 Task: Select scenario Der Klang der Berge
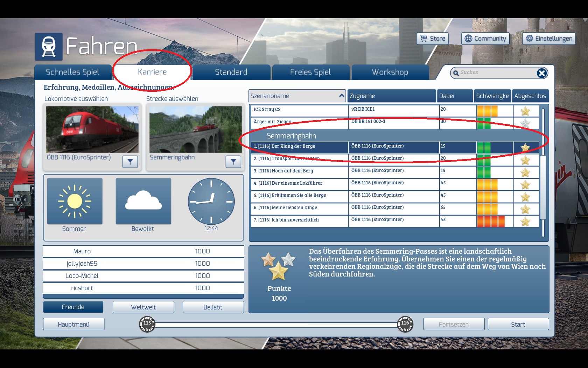[x=395, y=148]
